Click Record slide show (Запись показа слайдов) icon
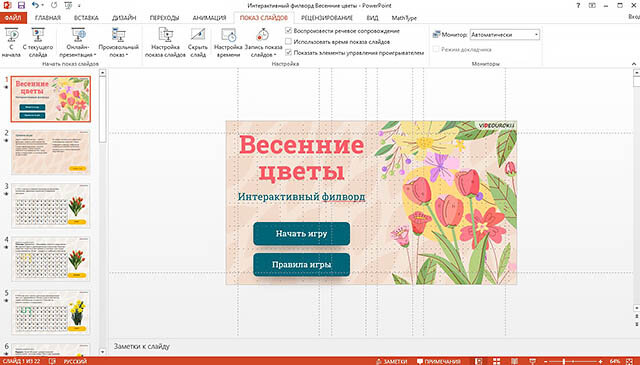Screen dimensions: 640x365 pos(263,35)
